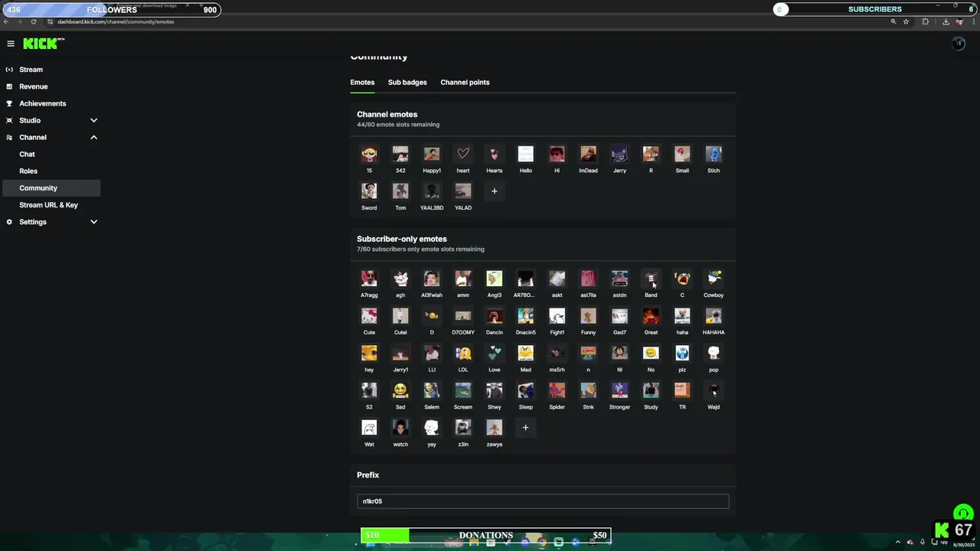This screenshot has height=551, width=980.
Task: Open the Windows Start button
Action: click(x=371, y=543)
